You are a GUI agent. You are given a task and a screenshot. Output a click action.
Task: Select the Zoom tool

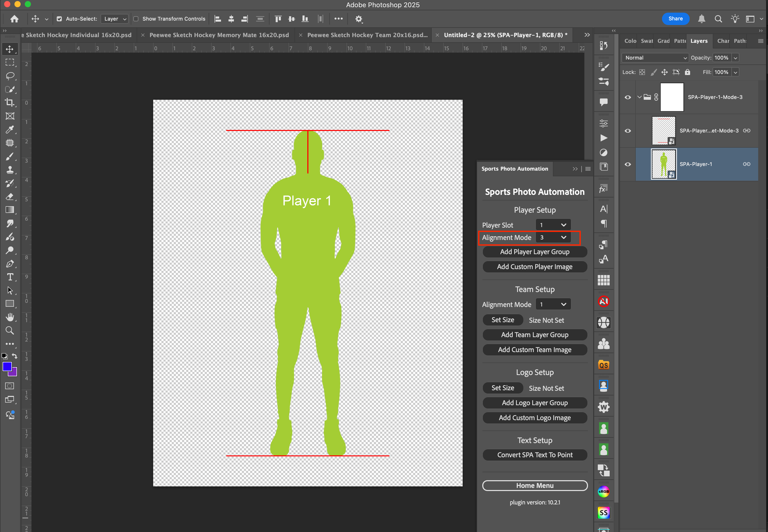click(10, 330)
